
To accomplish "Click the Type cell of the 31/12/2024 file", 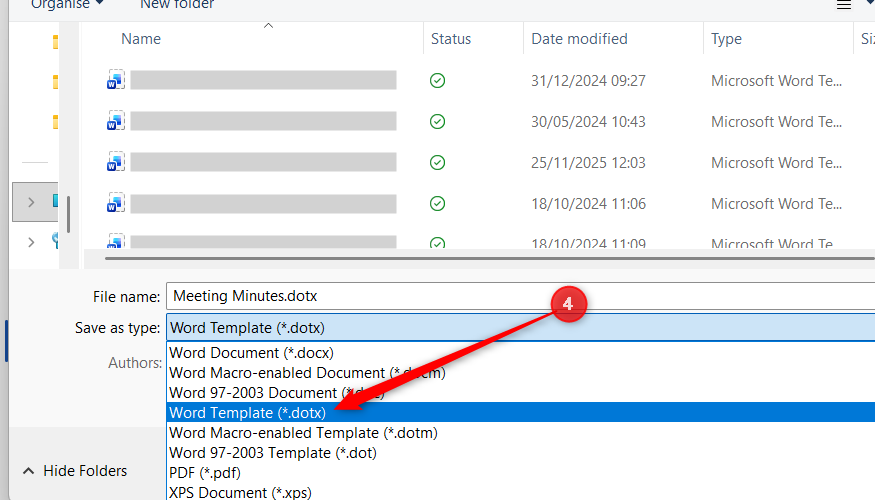I will coord(776,81).
